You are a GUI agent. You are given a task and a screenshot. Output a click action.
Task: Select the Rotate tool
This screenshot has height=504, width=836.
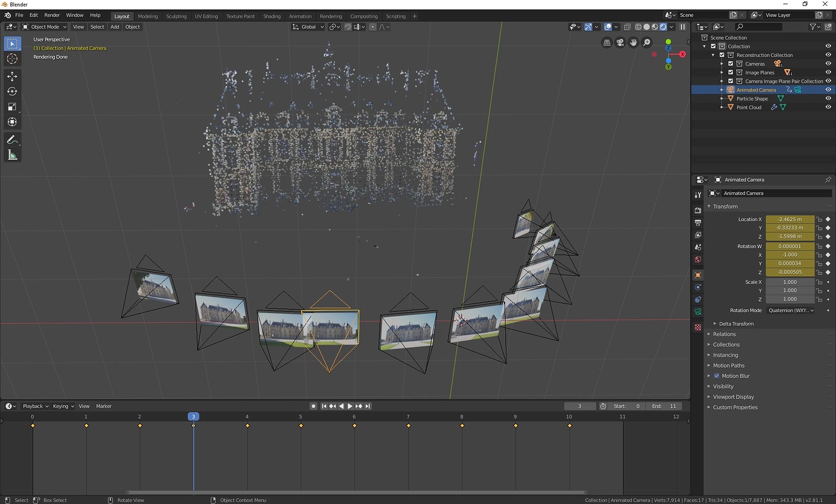click(x=12, y=91)
